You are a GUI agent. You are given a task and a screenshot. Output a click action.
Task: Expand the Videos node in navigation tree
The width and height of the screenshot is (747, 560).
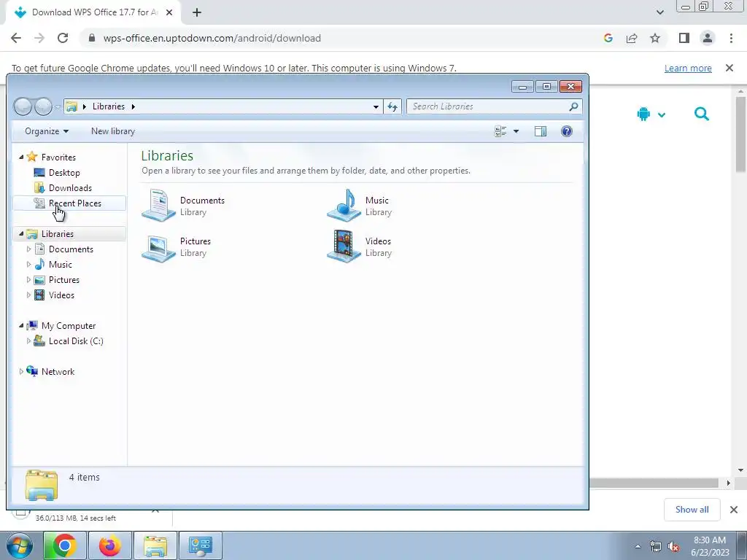(x=28, y=295)
